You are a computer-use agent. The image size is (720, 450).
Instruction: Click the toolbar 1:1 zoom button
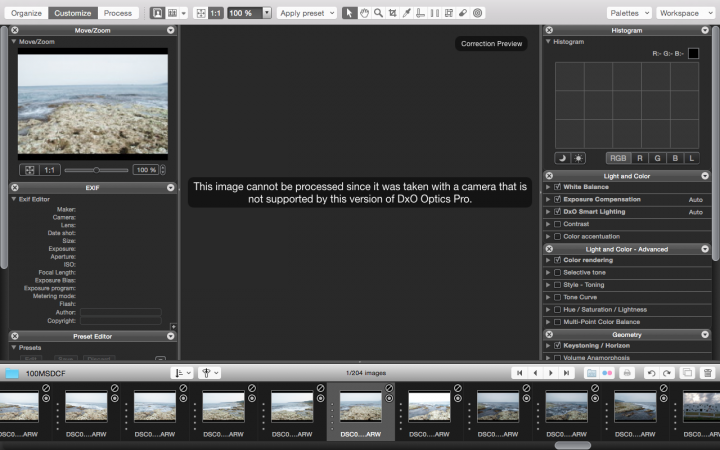[216, 13]
